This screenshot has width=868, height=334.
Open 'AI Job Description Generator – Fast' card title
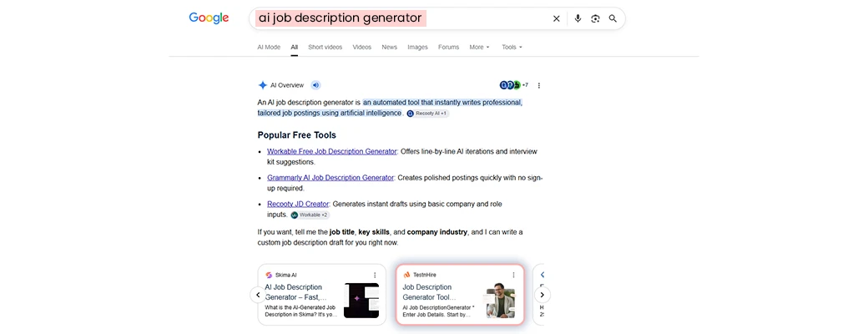(x=296, y=292)
